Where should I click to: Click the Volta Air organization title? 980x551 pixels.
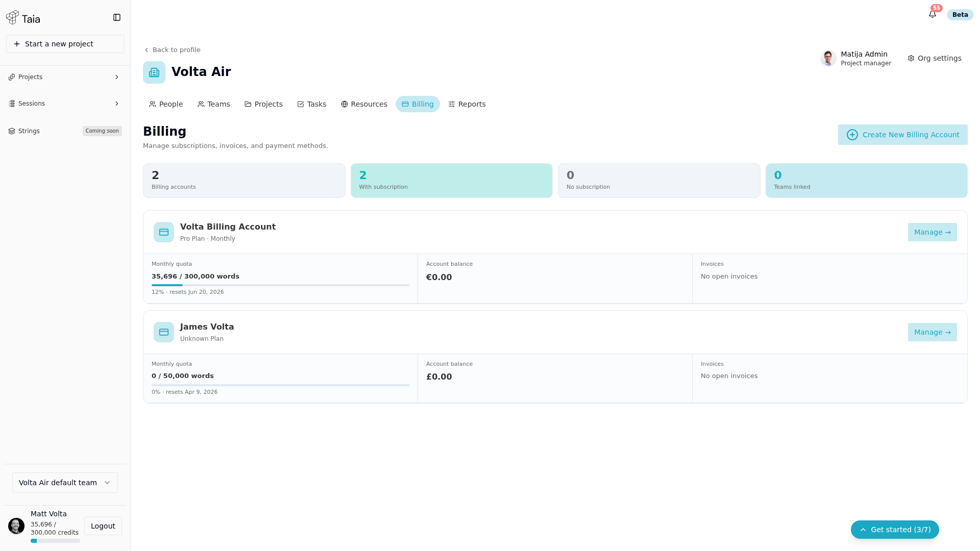pyautogui.click(x=201, y=72)
